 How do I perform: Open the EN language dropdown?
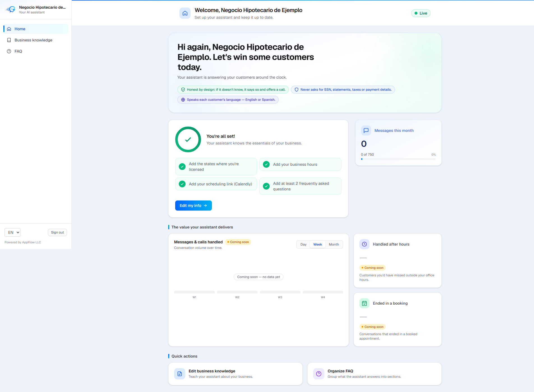[12, 232]
